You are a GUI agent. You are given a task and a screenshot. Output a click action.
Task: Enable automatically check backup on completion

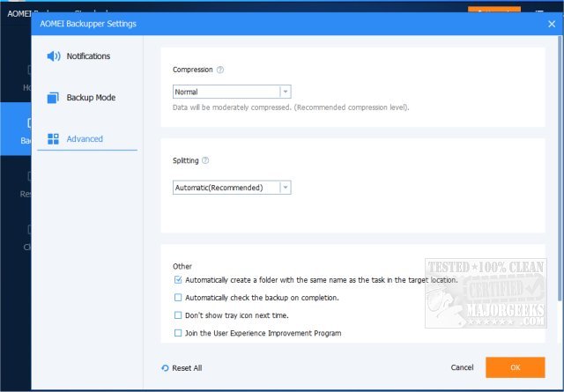178,298
